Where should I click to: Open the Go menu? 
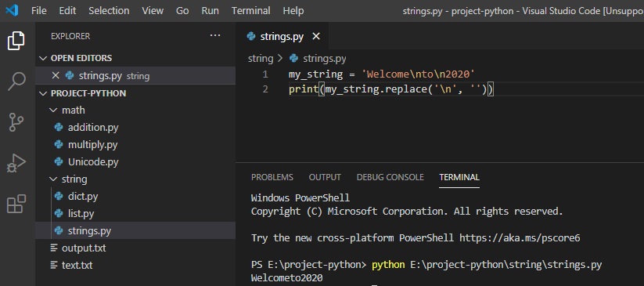coord(182,11)
